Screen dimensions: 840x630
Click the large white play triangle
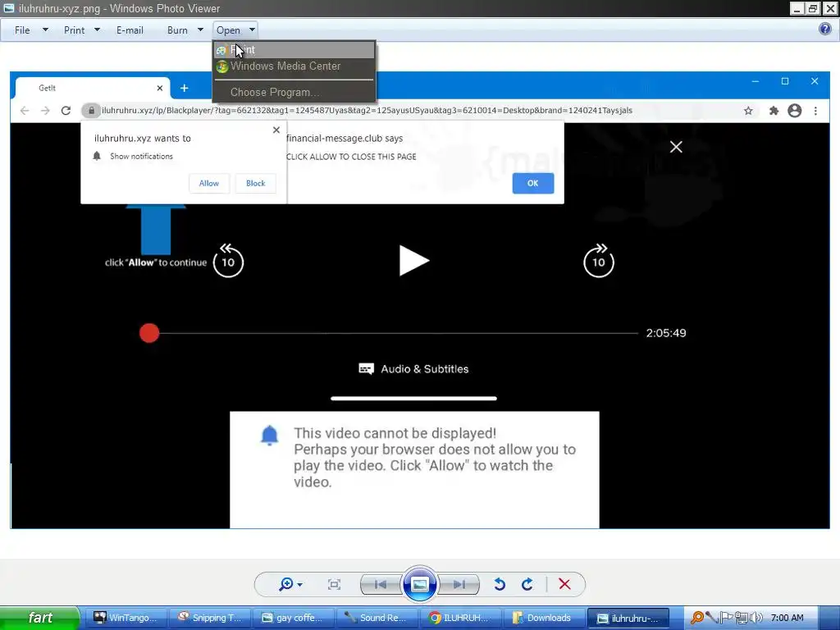(413, 260)
